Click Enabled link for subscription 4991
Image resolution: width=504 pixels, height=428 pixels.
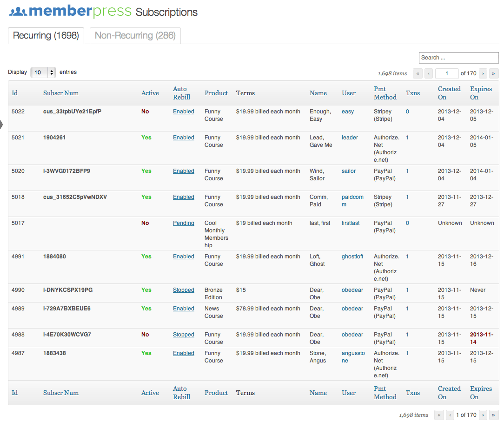[184, 257]
